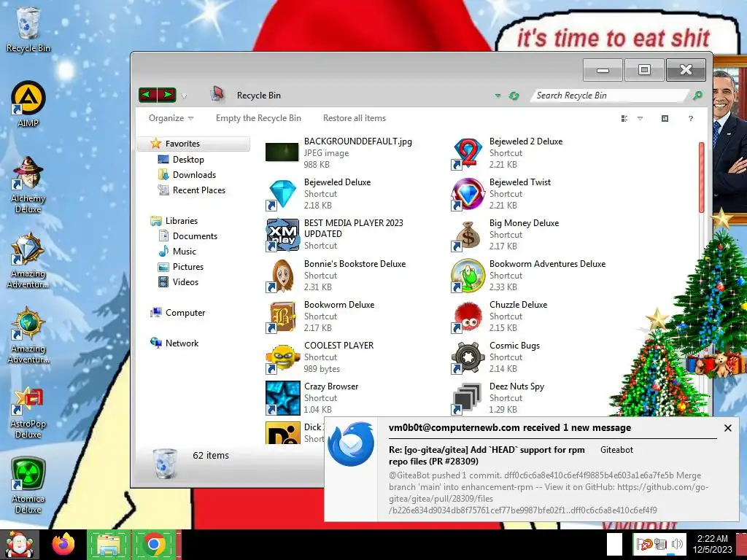The width and height of the screenshot is (747, 560).
Task: Select the Bejeweled Twist file name
Action: (x=519, y=182)
